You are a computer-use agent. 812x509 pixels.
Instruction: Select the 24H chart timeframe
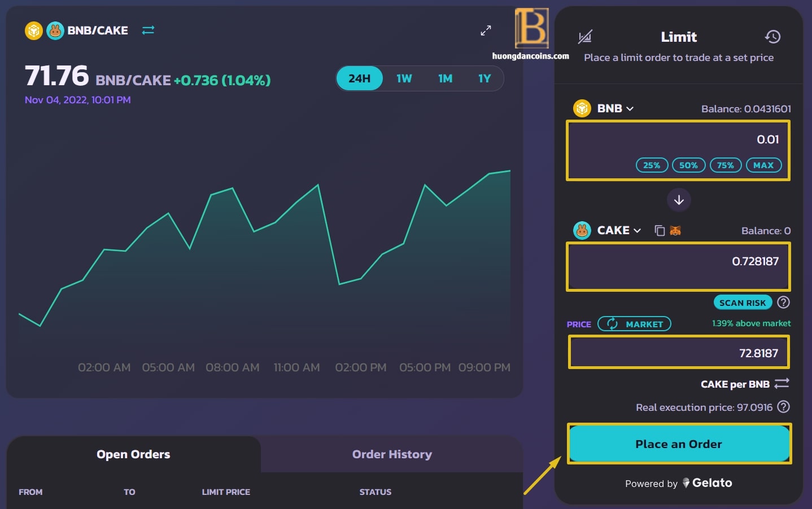tap(360, 78)
